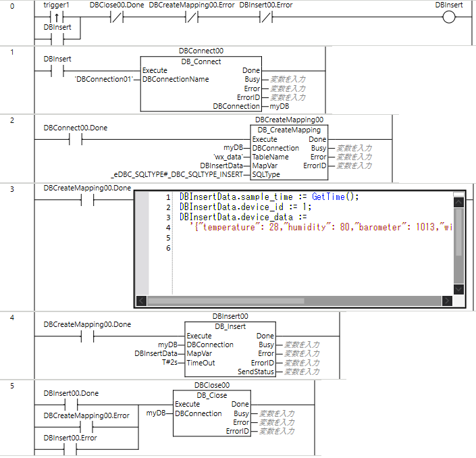Click the 'wx_data' TableName input value

point(228,157)
